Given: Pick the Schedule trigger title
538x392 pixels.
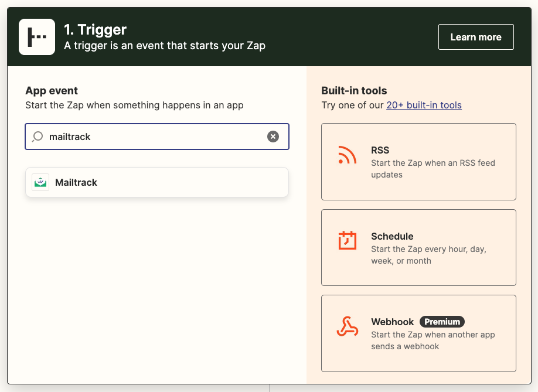Looking at the screenshot, I should point(392,236).
